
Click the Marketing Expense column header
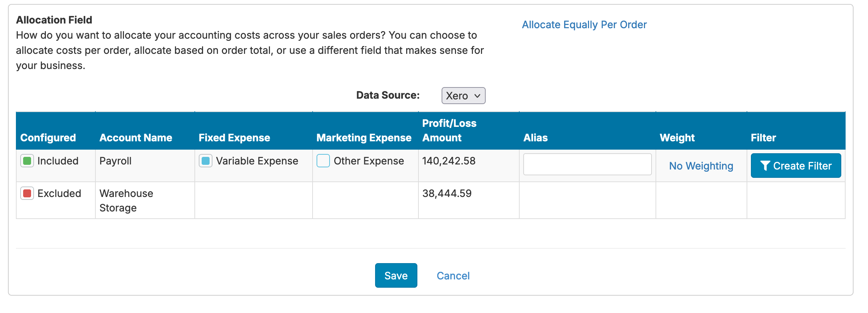click(364, 138)
